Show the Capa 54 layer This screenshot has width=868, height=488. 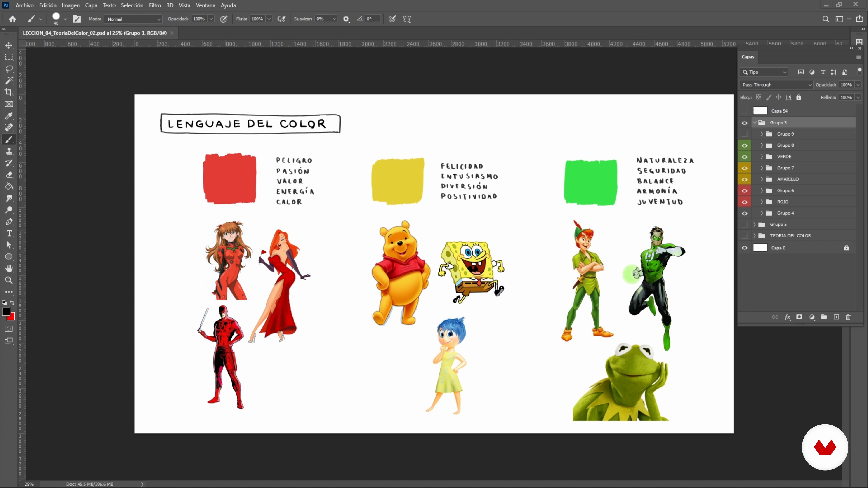pos(744,111)
